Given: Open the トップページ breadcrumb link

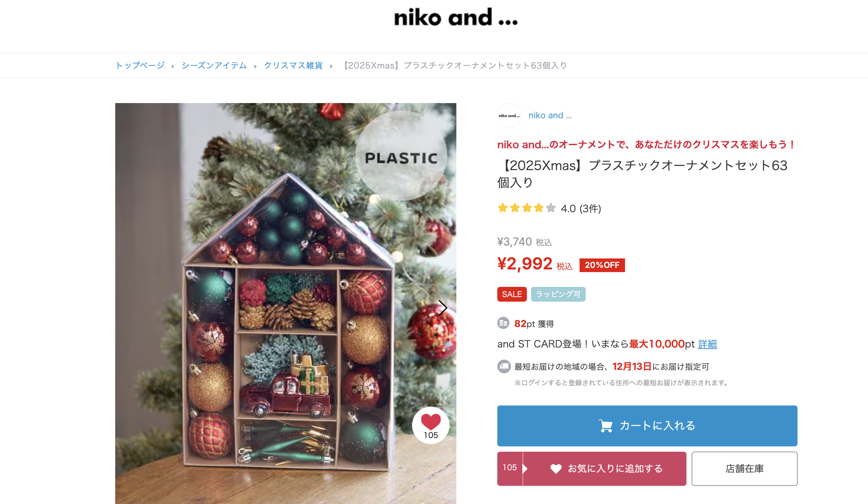Looking at the screenshot, I should [140, 66].
